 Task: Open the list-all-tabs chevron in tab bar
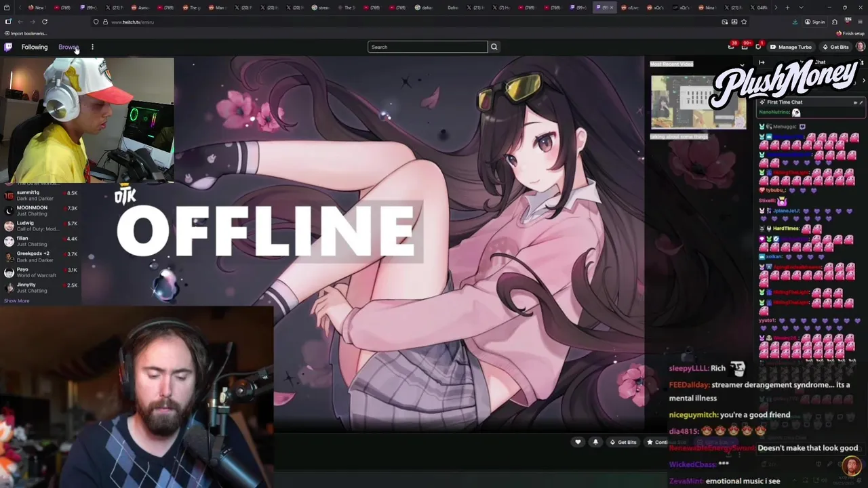point(801,7)
